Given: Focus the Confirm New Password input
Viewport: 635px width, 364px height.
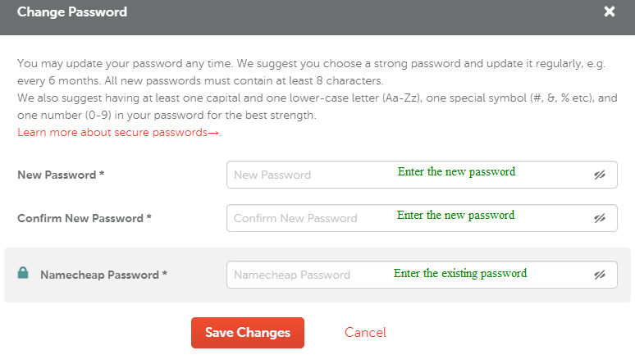Looking at the screenshot, I should tap(422, 218).
